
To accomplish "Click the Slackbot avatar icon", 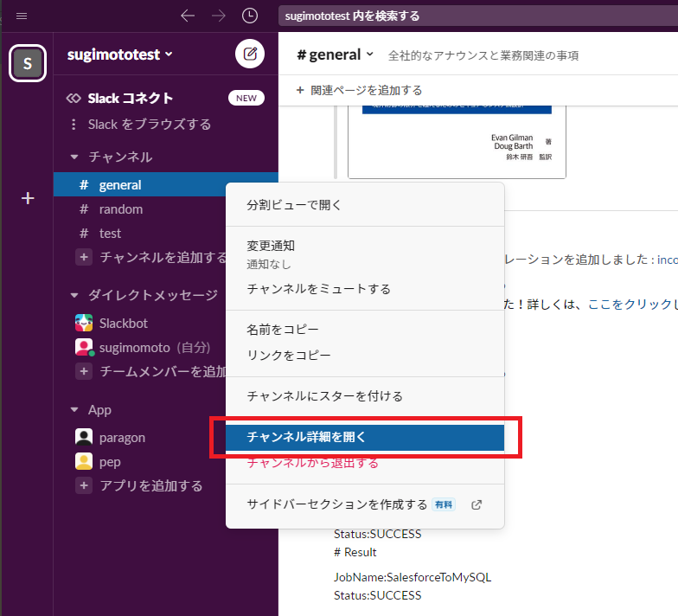I will pyautogui.click(x=84, y=323).
